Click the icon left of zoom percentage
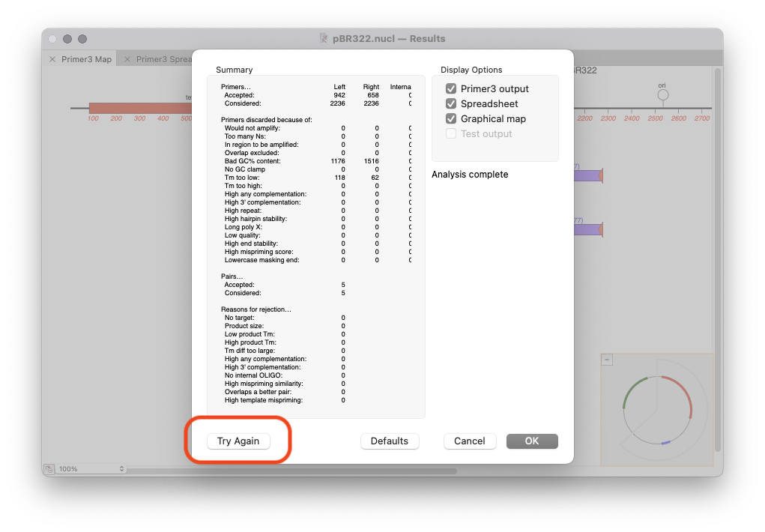 (x=49, y=469)
